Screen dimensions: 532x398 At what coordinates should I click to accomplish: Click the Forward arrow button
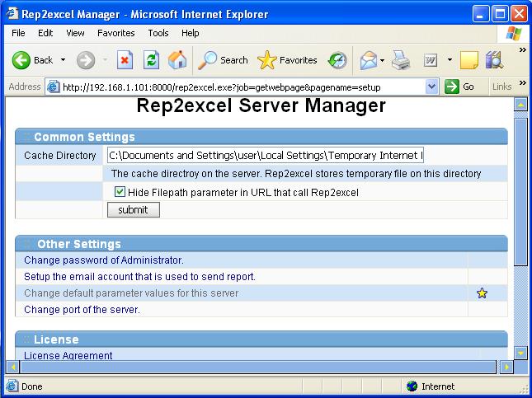tap(86, 60)
